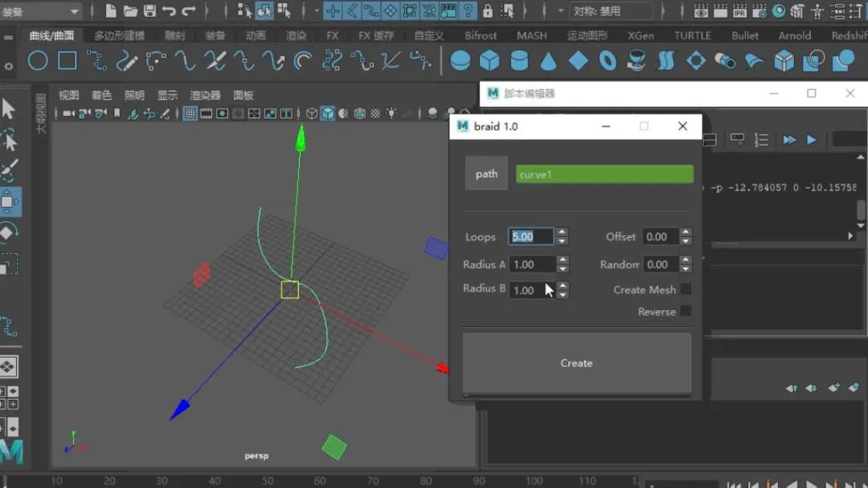Click the path button in braid window
Screen dimensions: 868x488
click(486, 174)
